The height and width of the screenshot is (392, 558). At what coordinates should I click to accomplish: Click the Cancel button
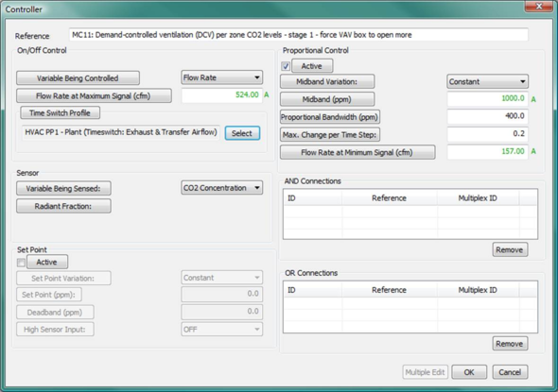[x=510, y=372]
